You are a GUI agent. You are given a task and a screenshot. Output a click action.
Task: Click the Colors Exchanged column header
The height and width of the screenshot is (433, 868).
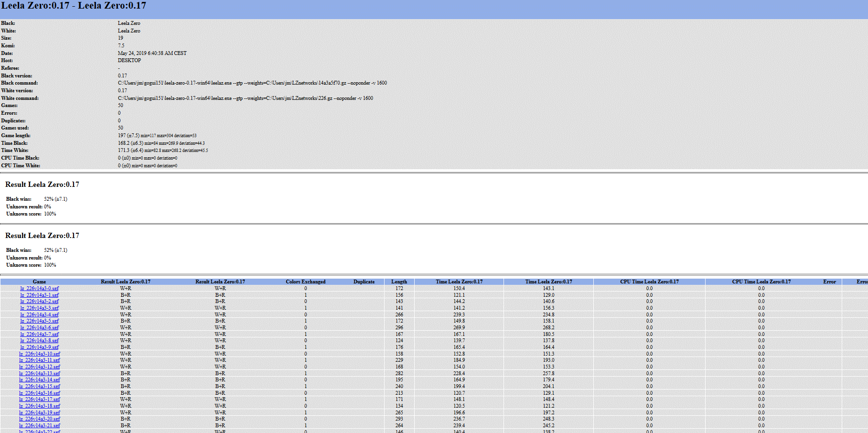tap(305, 282)
